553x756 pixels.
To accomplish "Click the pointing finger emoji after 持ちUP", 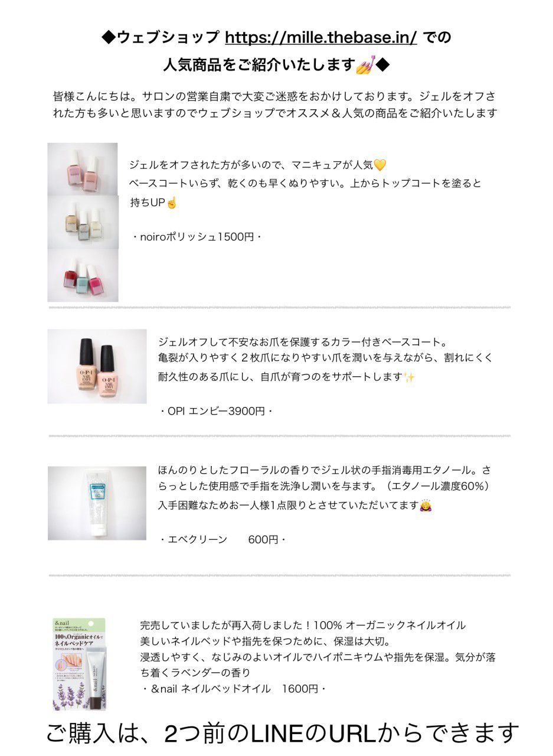I will pos(172,203).
